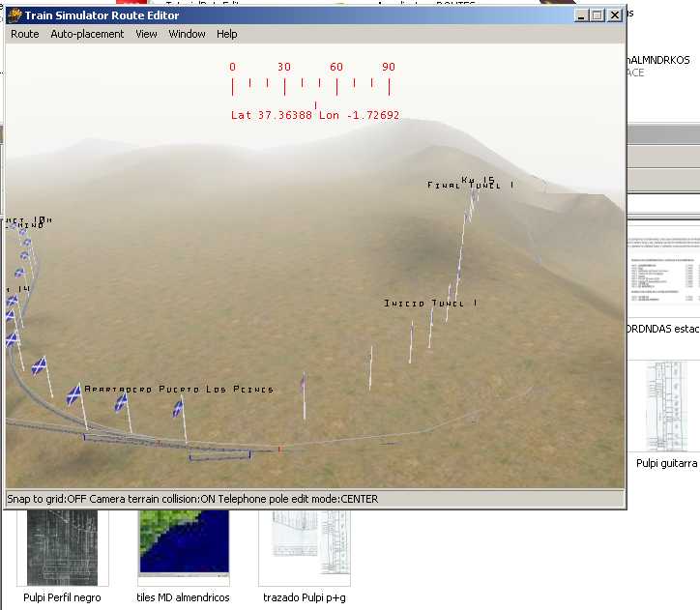Viewport: 700px width, 610px height.
Task: Open the View menu
Action: [x=146, y=34]
